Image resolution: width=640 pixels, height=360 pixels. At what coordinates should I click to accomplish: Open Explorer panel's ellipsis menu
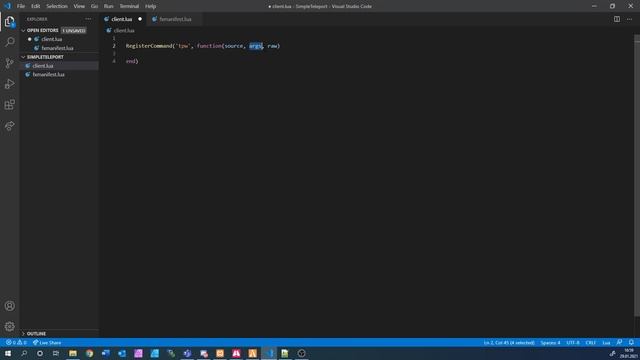click(88, 19)
